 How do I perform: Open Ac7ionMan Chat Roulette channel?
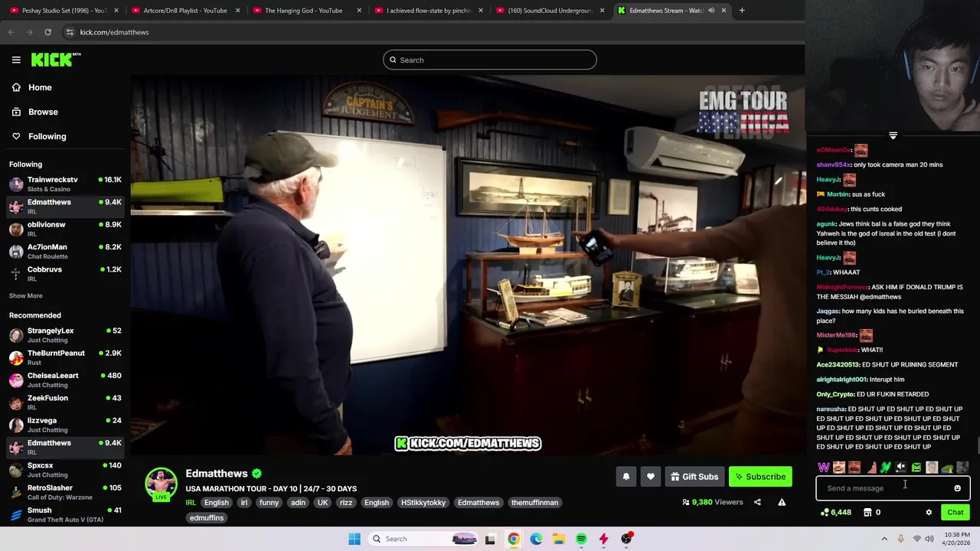click(x=65, y=251)
